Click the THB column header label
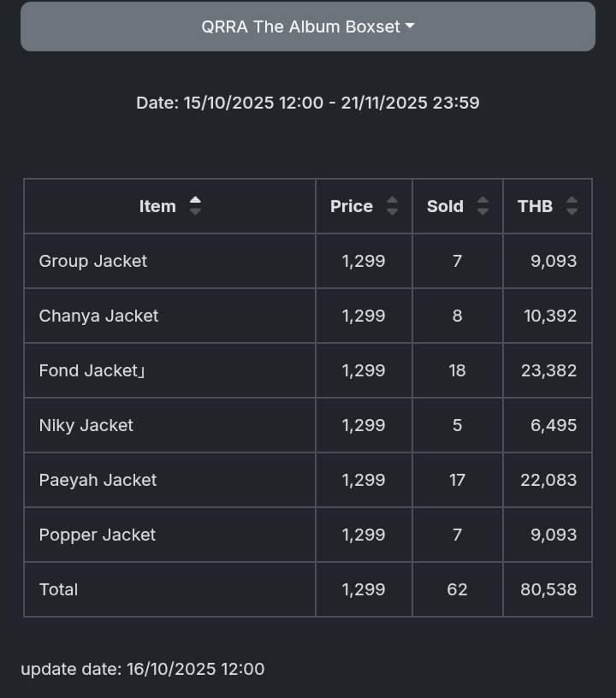616x698 pixels. [535, 206]
